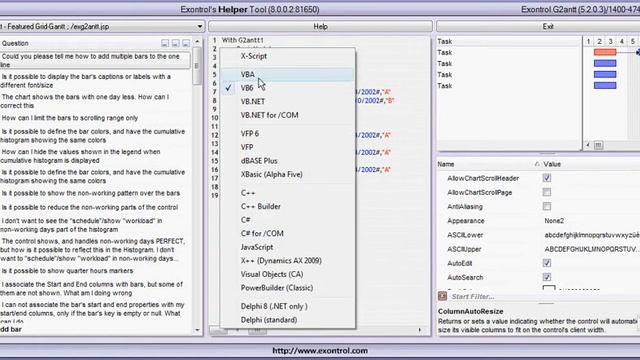This screenshot has width=640, height=360.
Task: Click the Question list scrollbar thumb
Action: (197, 65)
